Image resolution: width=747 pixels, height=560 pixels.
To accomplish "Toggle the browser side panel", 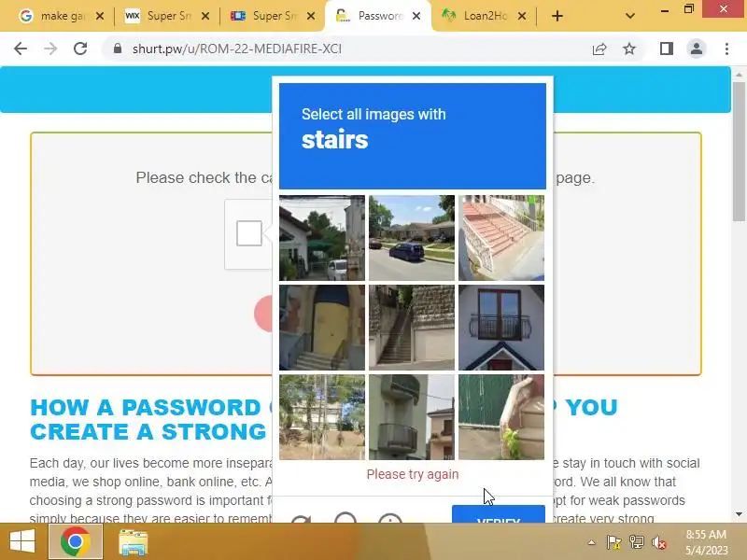I will point(667,49).
